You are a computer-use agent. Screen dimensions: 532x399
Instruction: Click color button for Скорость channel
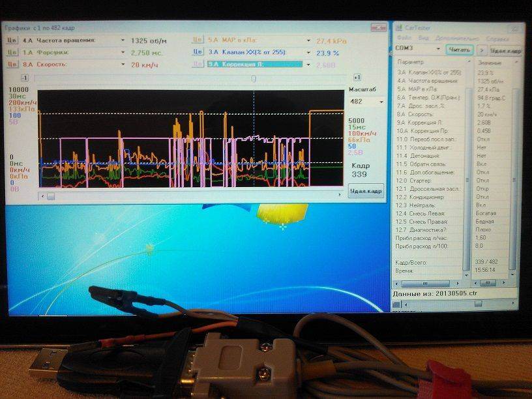pos(12,64)
